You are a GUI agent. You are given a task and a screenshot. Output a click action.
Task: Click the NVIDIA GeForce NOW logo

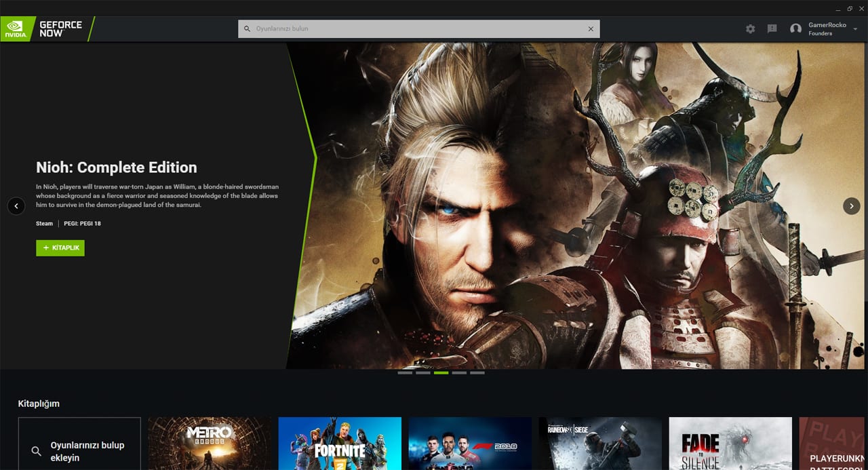click(45, 29)
